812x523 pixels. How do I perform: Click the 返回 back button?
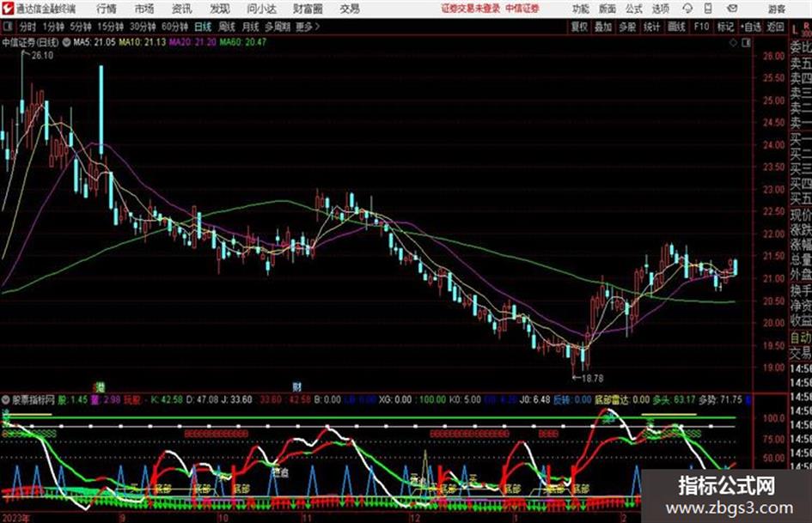[x=776, y=27]
